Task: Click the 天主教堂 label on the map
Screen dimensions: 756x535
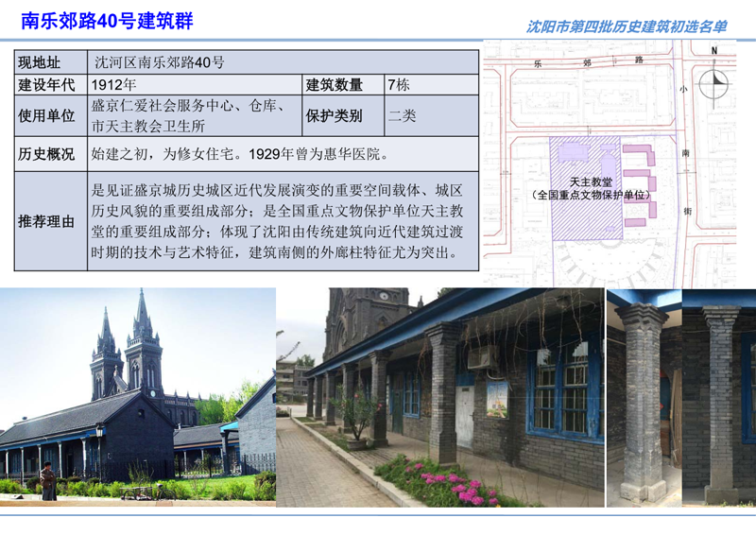Action: [591, 181]
